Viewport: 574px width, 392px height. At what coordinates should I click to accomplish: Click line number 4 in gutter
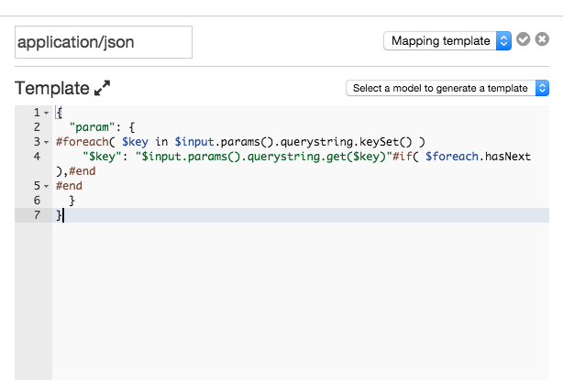37,157
